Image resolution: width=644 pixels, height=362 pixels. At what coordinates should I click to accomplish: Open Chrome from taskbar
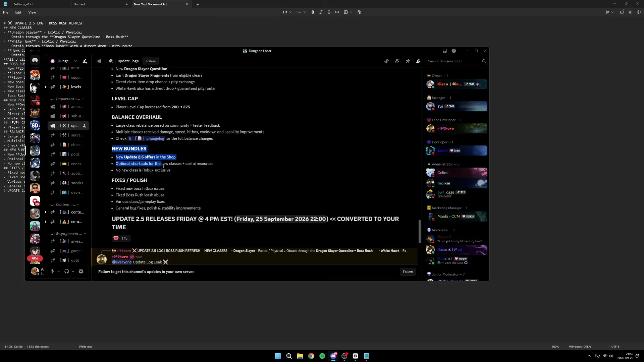[x=311, y=356]
